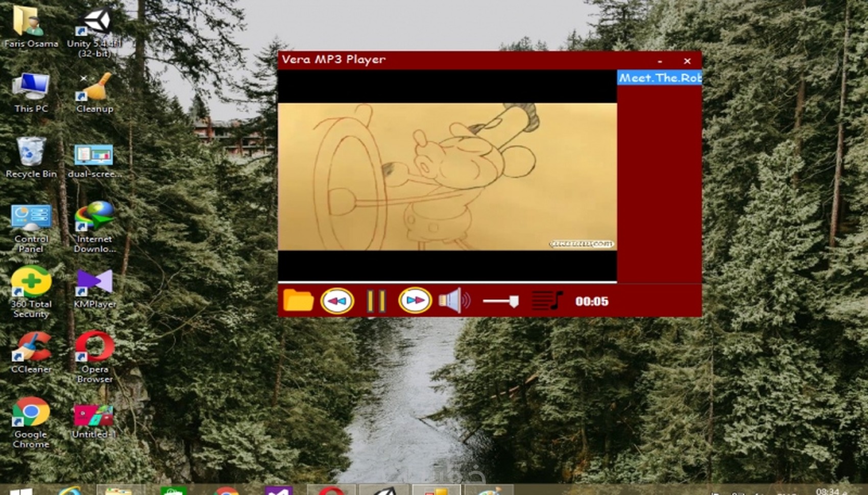Screen dimensions: 868x495
Task: Open a file with the folder icon
Action: (298, 301)
